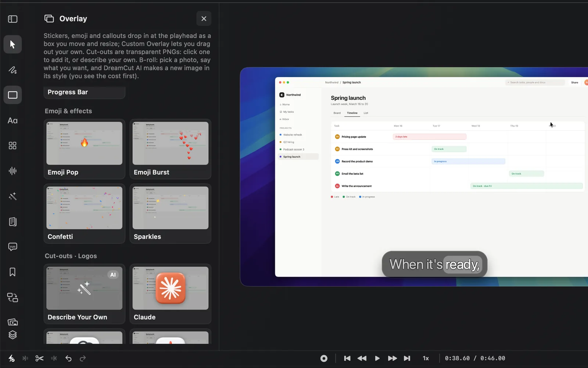Click the scissors cut tool
Screen dimensions: 588x368
pos(39,358)
